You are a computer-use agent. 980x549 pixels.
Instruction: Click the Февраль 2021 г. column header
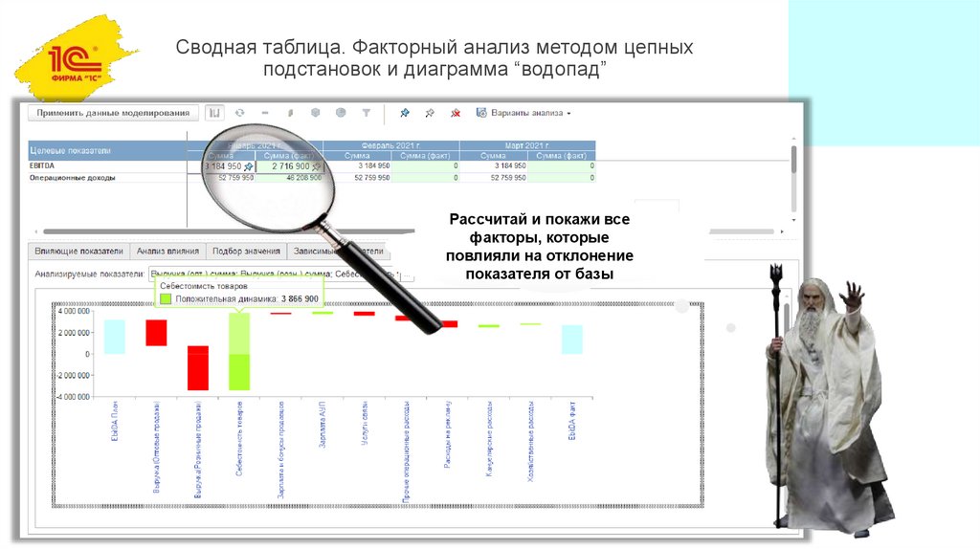pos(391,145)
